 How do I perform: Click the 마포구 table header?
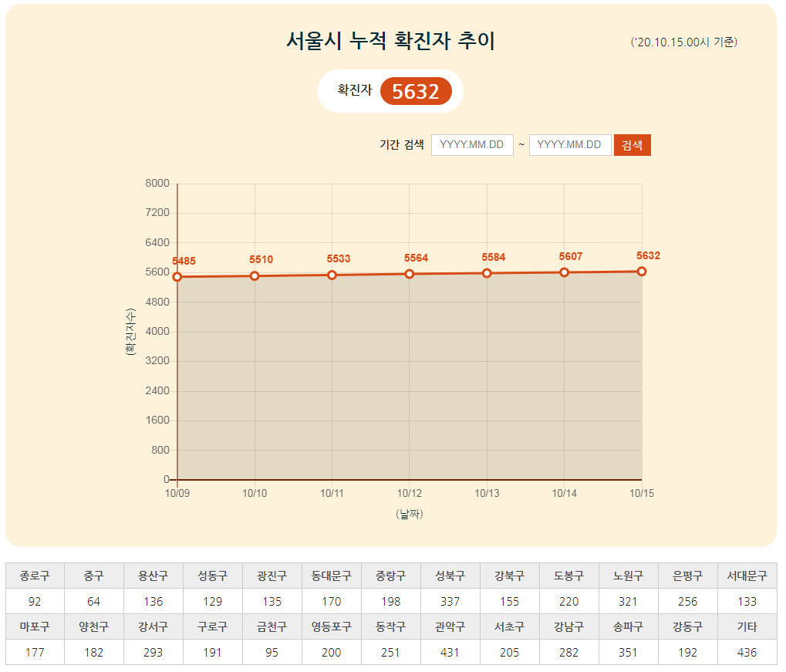pos(35,626)
